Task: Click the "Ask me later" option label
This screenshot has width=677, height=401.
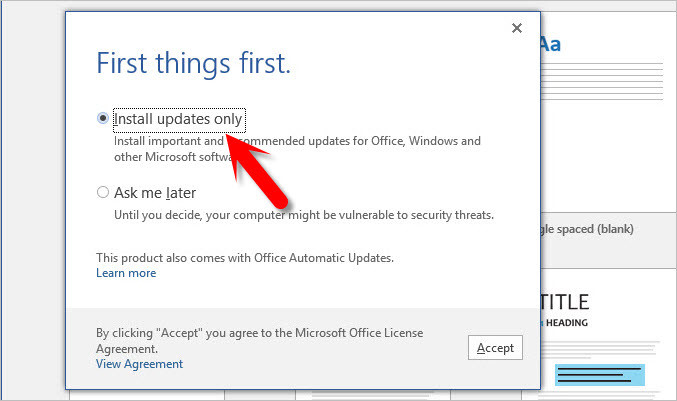Action: 155,192
